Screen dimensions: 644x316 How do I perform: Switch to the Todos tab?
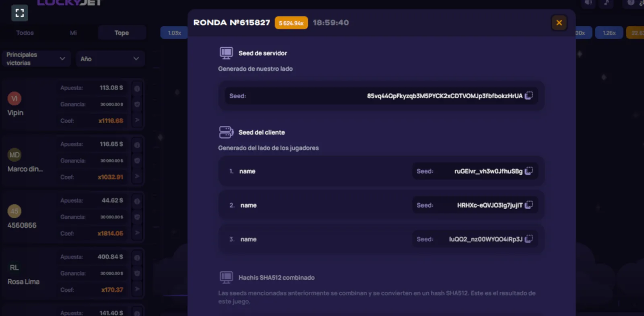[x=25, y=33]
